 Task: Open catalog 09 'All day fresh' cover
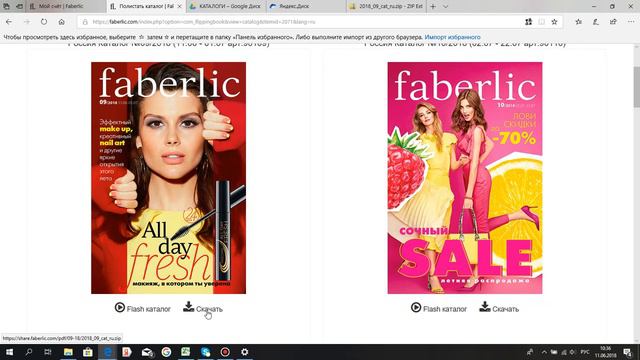(168, 178)
